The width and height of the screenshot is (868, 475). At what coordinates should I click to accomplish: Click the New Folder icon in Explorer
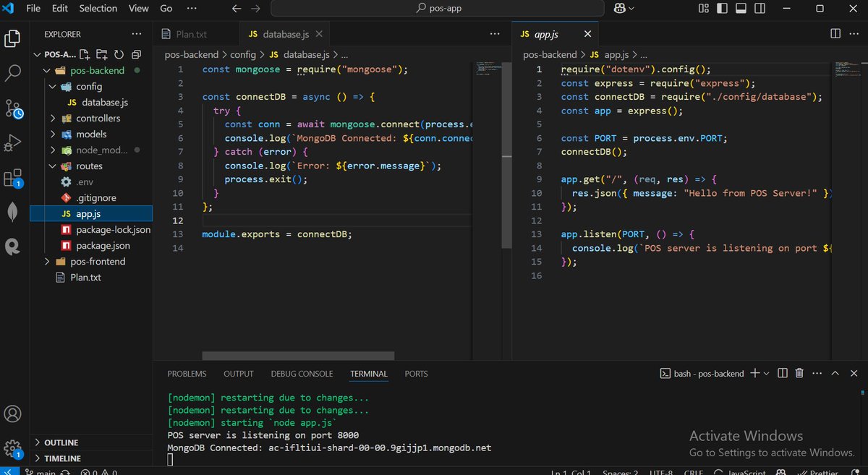[x=101, y=54]
